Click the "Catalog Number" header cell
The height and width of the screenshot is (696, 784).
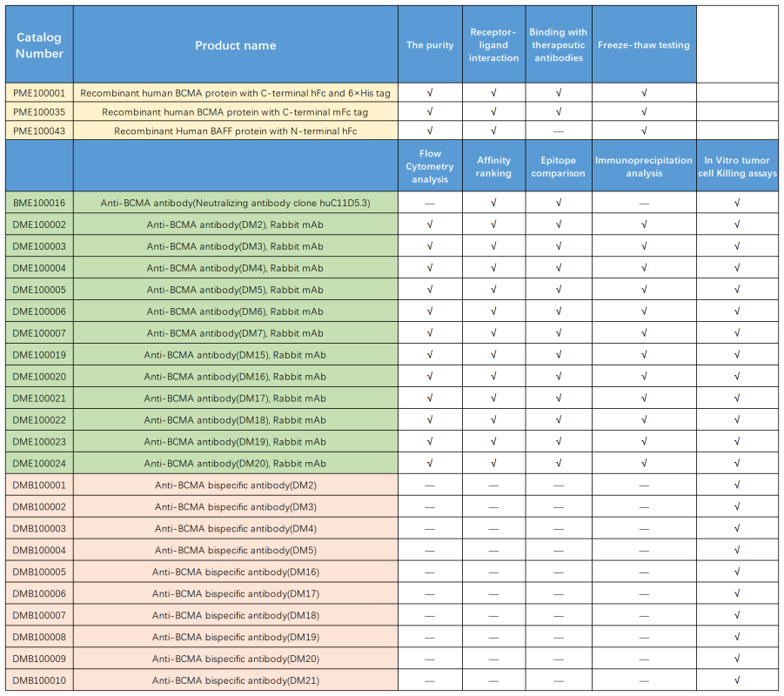click(39, 45)
